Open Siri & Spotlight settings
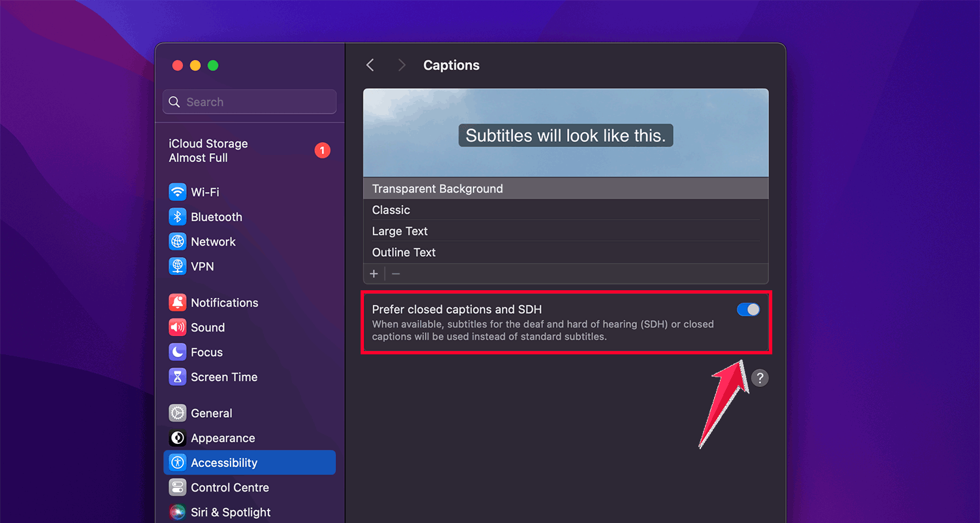The image size is (980, 523). pyautogui.click(x=230, y=512)
